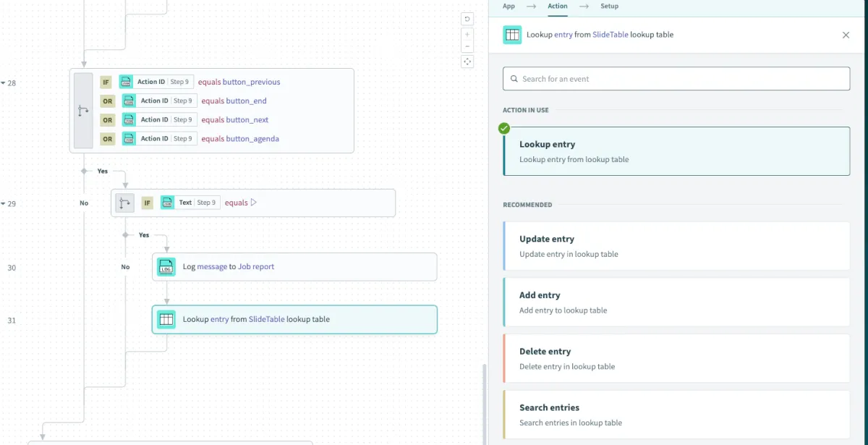Open the Log message to Job report step

click(294, 267)
